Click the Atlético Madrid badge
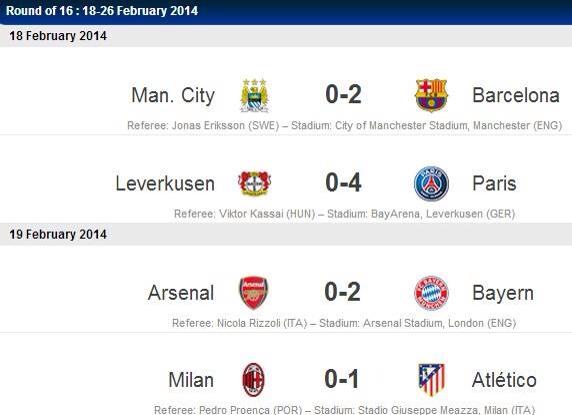The height and width of the screenshot is (415, 572). [x=432, y=380]
